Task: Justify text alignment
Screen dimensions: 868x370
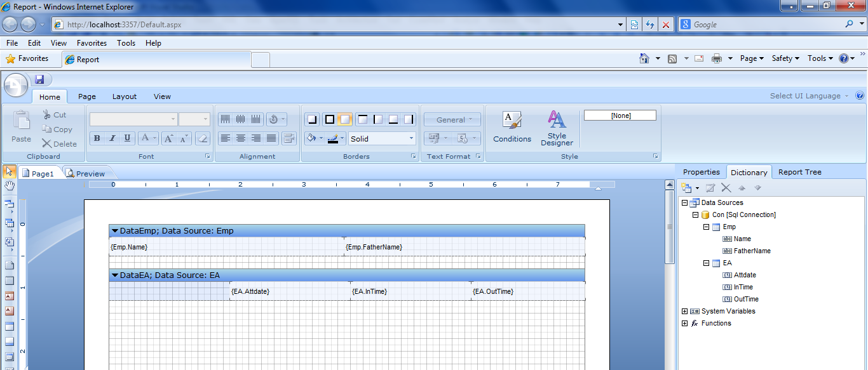Action: coord(271,138)
